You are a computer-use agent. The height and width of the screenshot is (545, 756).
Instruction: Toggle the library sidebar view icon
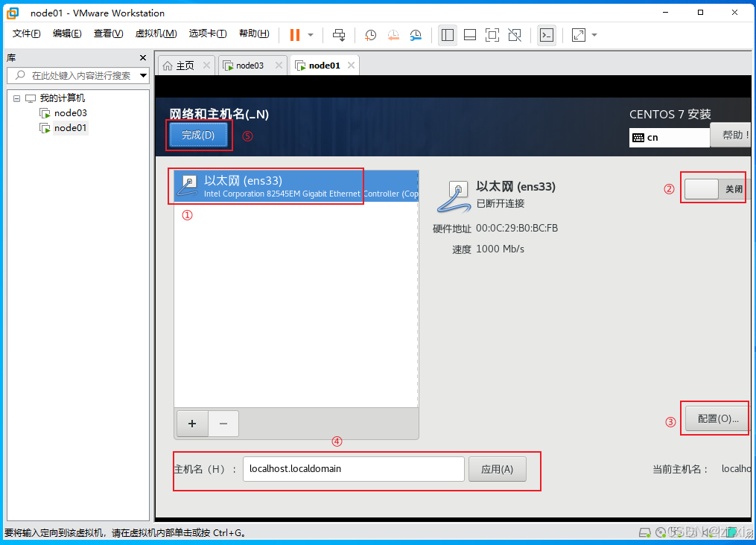[448, 35]
